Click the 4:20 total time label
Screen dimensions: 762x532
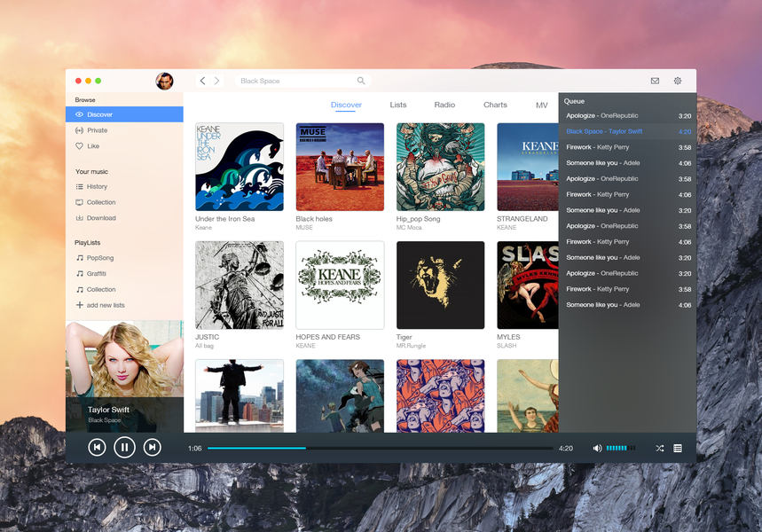click(x=566, y=449)
